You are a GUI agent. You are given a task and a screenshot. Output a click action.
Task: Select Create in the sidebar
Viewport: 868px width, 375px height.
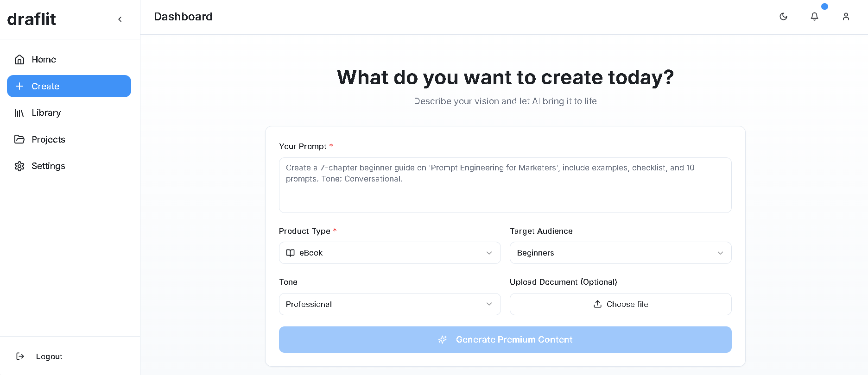tap(69, 86)
